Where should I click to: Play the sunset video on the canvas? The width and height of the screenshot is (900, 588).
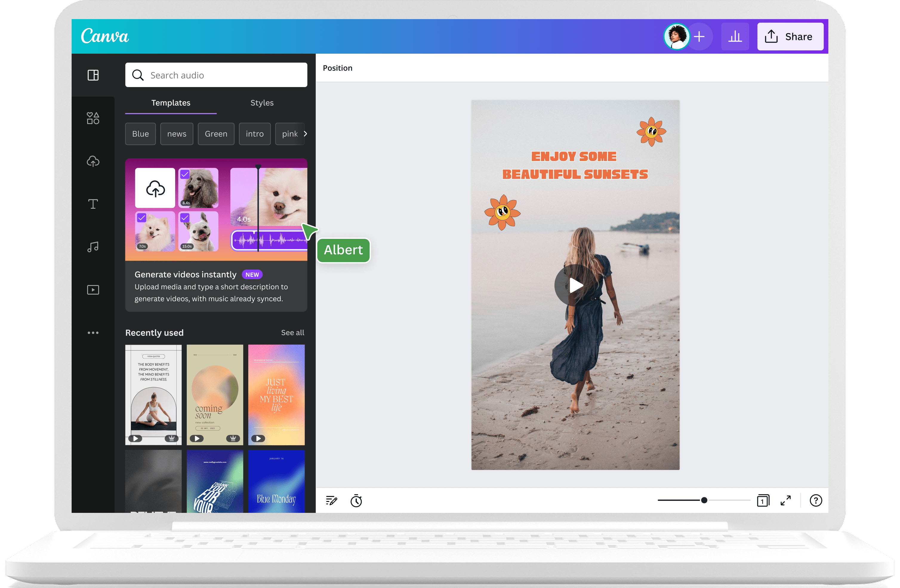[x=575, y=285]
